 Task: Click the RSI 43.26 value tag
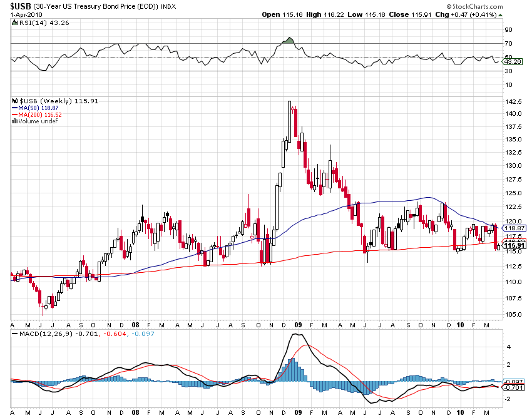(x=513, y=62)
